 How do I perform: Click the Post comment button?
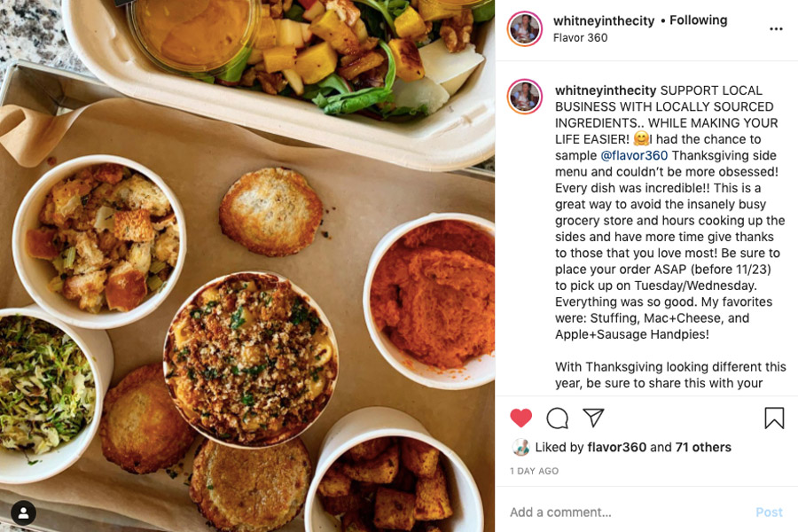coord(769,512)
